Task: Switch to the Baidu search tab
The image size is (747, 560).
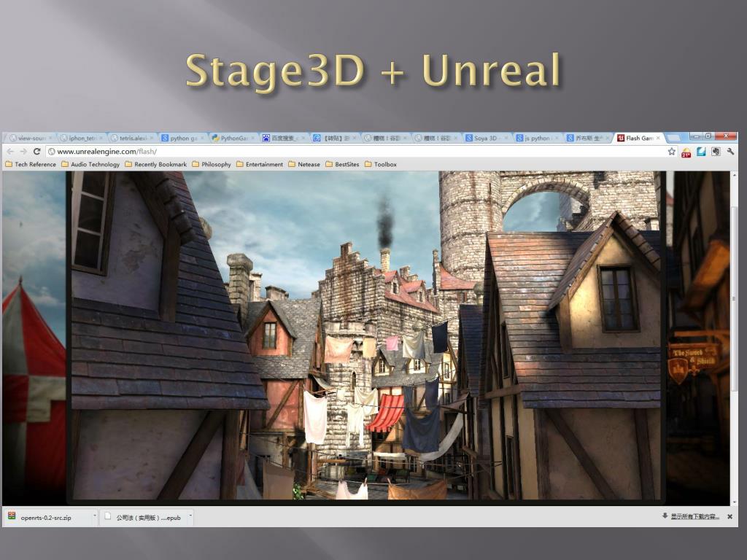Action: 283,138
